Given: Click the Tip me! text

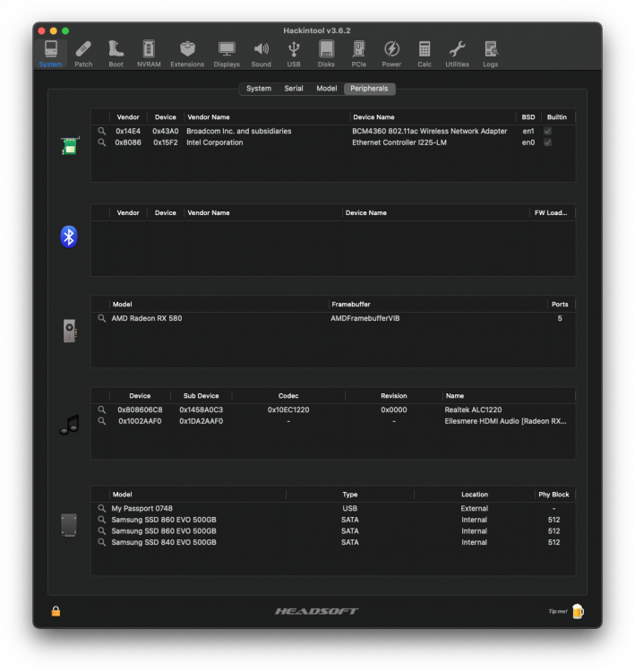Looking at the screenshot, I should pyautogui.click(x=558, y=611).
